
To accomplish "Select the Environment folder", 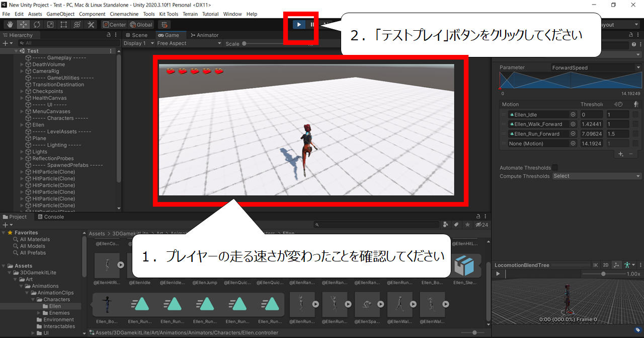I will tap(58, 319).
